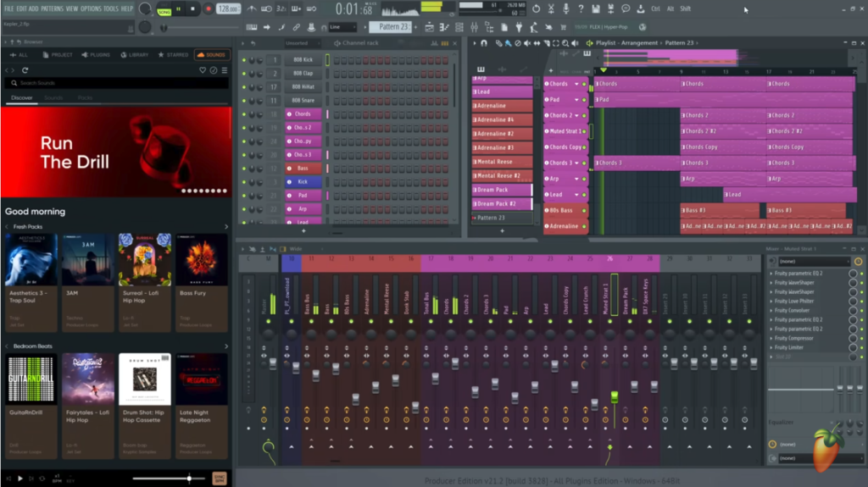Screen dimensions: 868x487
Task: Expand the Bedroom Beats section arrow
Action: pyautogui.click(x=225, y=346)
